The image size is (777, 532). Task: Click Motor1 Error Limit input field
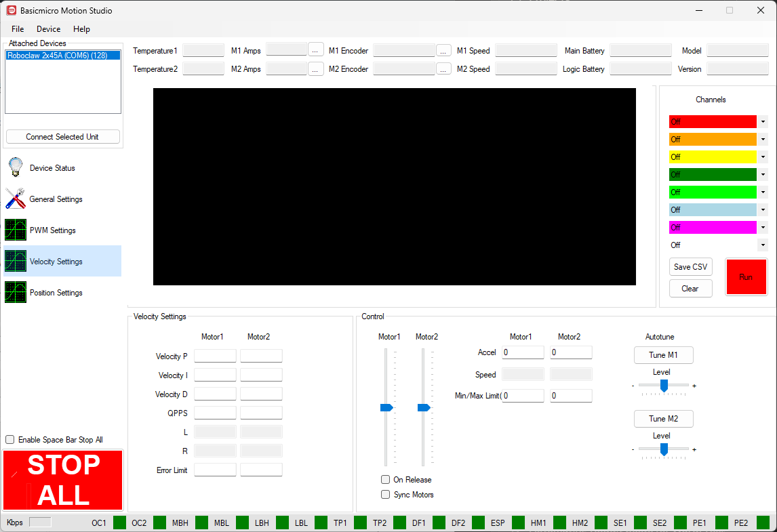[215, 470]
